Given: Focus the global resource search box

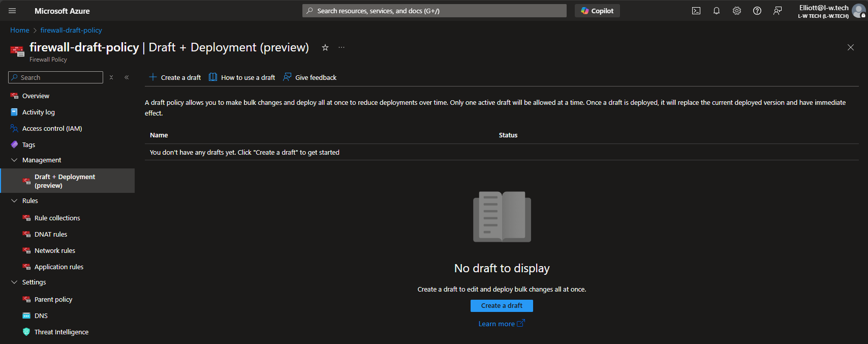Looking at the screenshot, I should [x=435, y=11].
